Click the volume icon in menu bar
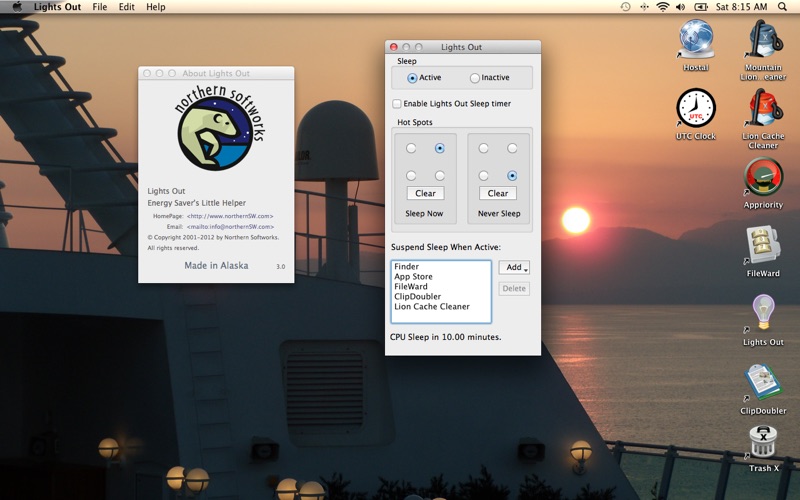Screen dimensions: 800x500 tap(680, 7)
